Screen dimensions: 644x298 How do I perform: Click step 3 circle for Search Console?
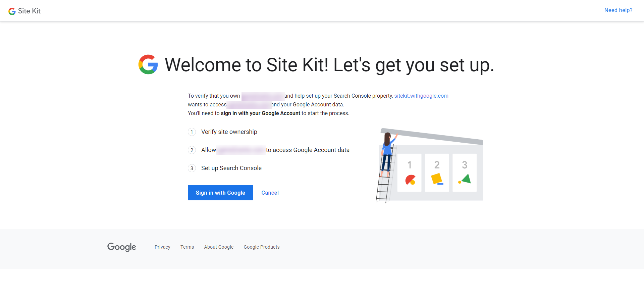point(192,168)
